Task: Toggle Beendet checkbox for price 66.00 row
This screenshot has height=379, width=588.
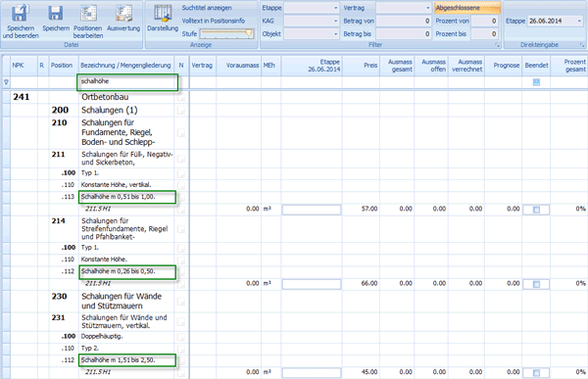Action: (536, 284)
